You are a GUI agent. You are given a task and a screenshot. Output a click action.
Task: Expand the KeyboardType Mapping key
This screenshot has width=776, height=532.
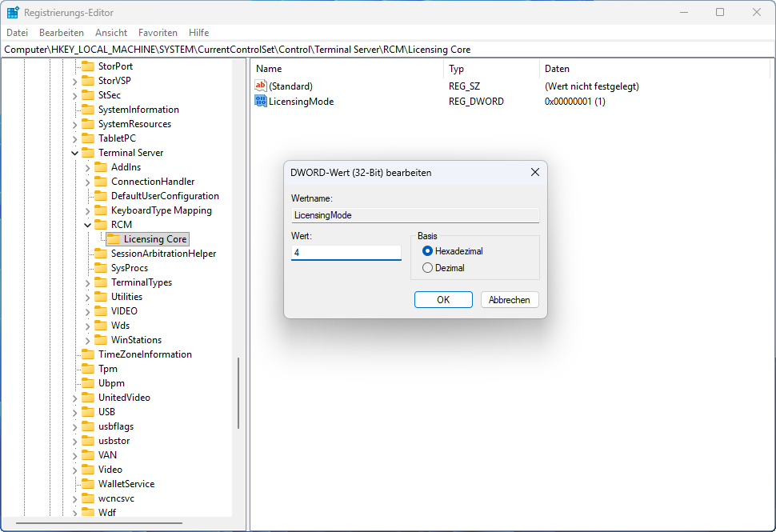point(87,211)
